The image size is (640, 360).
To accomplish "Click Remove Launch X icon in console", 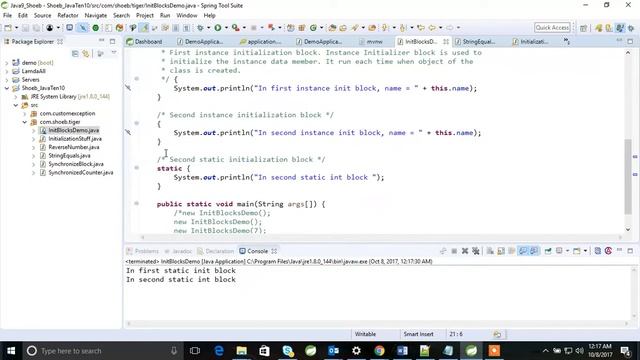I will click(x=465, y=251).
